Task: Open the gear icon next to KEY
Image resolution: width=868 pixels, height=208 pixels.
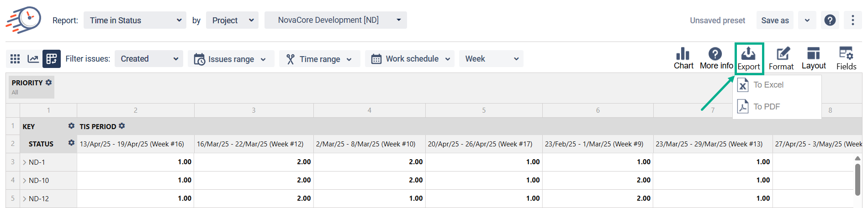Action: point(71,126)
